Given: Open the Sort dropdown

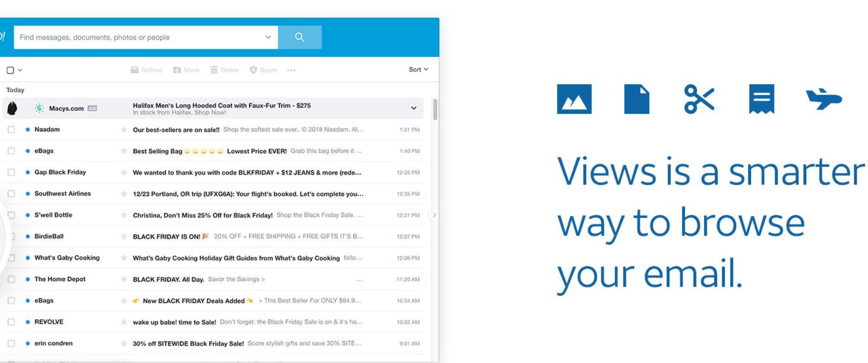Looking at the screenshot, I should (x=418, y=70).
